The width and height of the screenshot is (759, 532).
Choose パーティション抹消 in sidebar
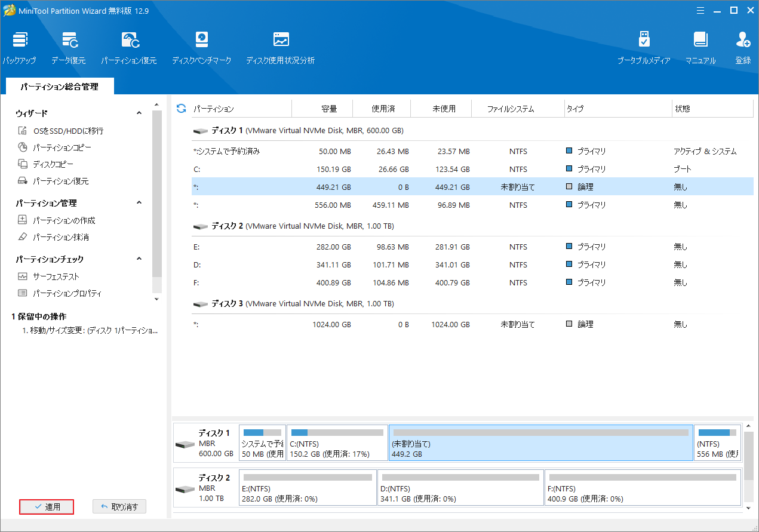(53, 237)
